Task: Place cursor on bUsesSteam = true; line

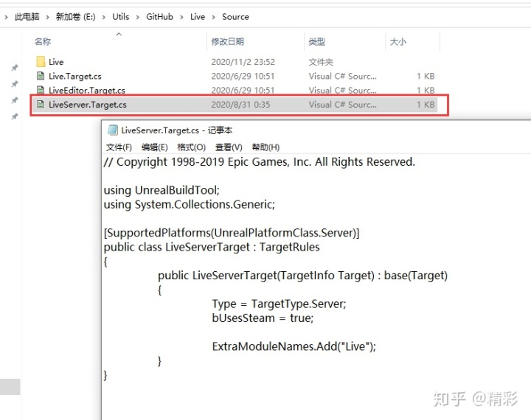Action: coord(263,318)
